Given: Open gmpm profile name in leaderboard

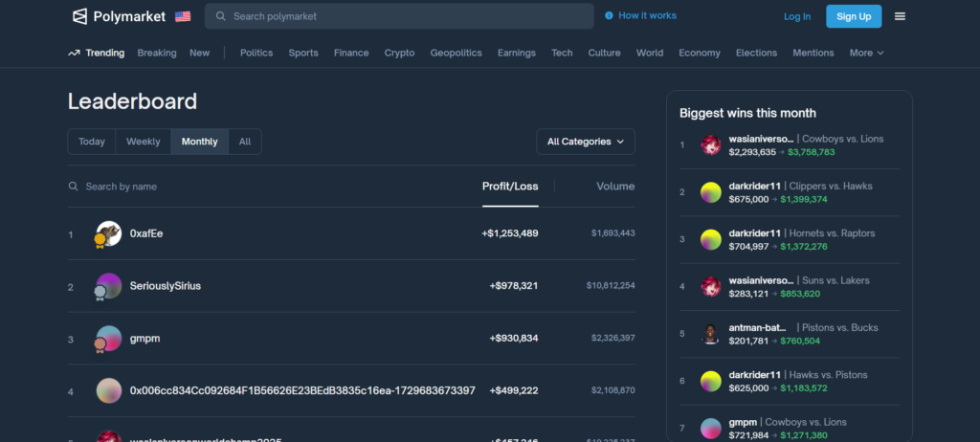Looking at the screenshot, I should pos(145,339).
